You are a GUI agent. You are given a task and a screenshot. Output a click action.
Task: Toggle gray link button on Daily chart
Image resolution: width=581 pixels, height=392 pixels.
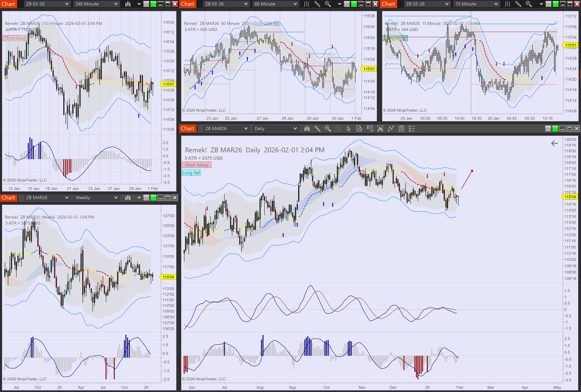[x=548, y=129]
